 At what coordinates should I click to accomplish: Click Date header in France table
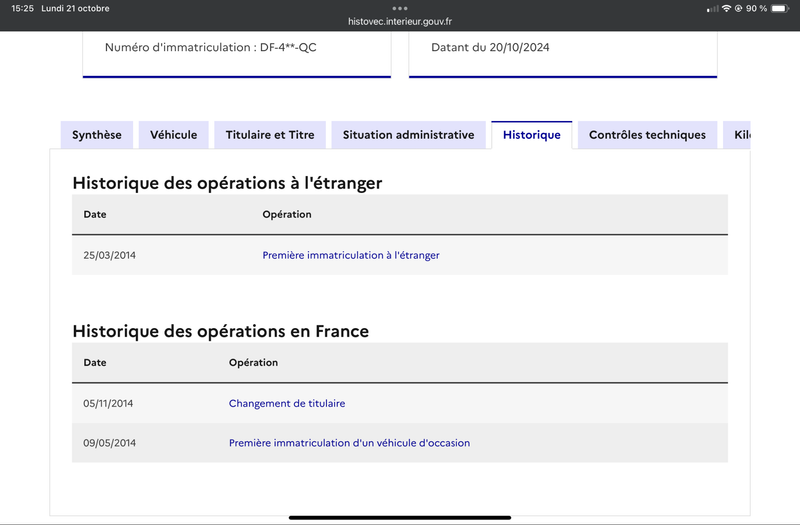click(95, 363)
